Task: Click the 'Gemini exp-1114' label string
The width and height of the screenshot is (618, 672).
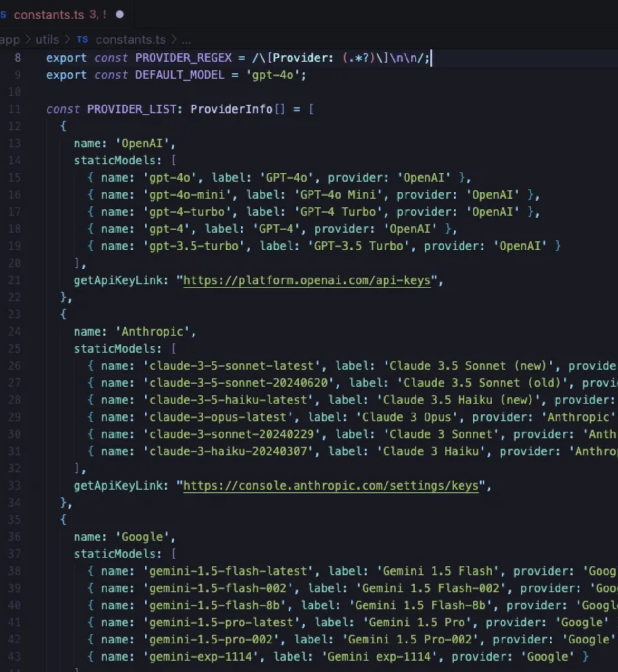Action: click(379, 657)
